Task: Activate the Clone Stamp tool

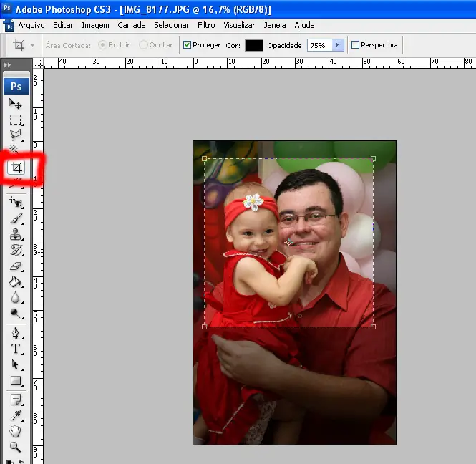Action: (16, 234)
